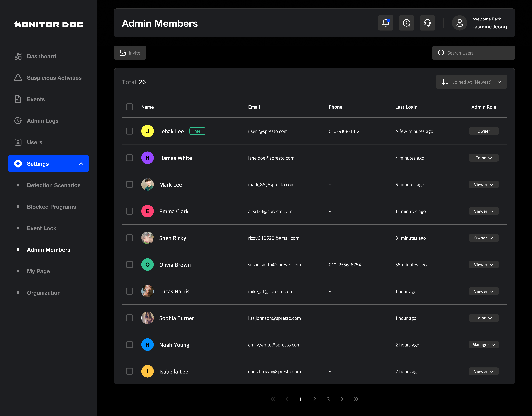
Task: Open Noah Young's Manager role dropdown
Action: pyautogui.click(x=484, y=345)
